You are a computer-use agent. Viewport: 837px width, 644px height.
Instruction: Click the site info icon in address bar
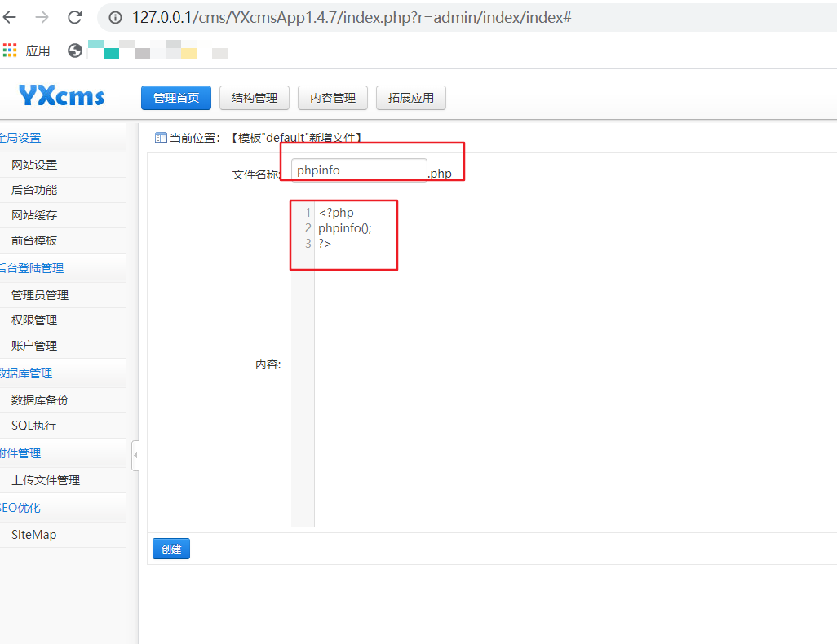[x=116, y=17]
